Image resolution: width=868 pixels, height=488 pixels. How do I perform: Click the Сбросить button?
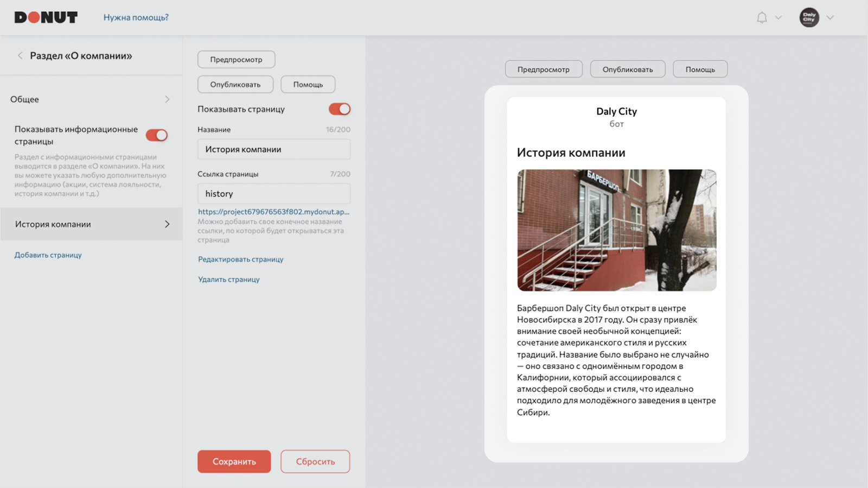[x=315, y=461]
